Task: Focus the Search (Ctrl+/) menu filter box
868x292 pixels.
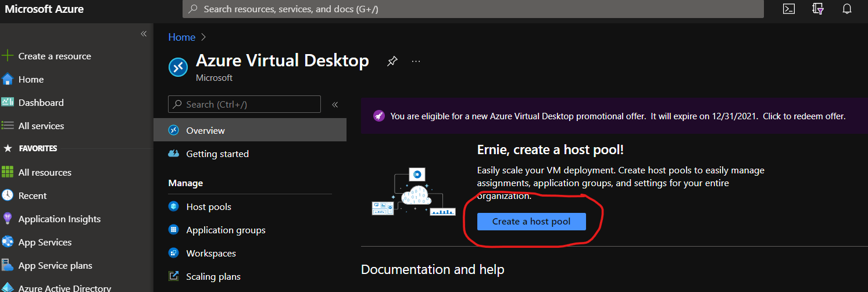Action: pos(244,104)
